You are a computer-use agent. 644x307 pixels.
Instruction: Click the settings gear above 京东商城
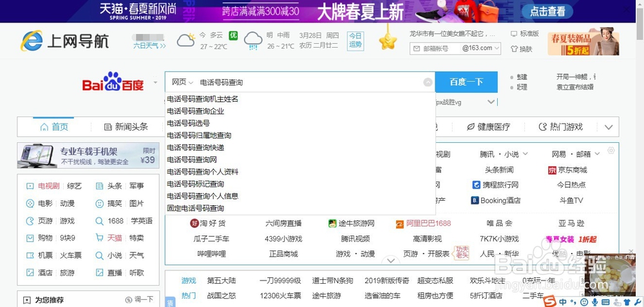(611, 151)
